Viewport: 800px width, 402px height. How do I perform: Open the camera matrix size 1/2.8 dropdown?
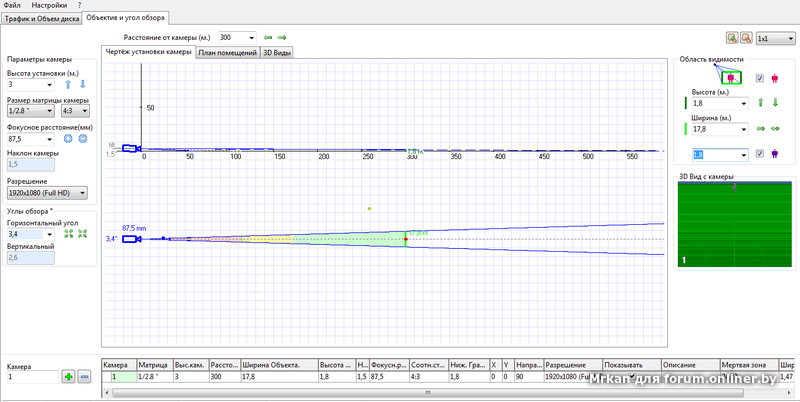[32, 112]
